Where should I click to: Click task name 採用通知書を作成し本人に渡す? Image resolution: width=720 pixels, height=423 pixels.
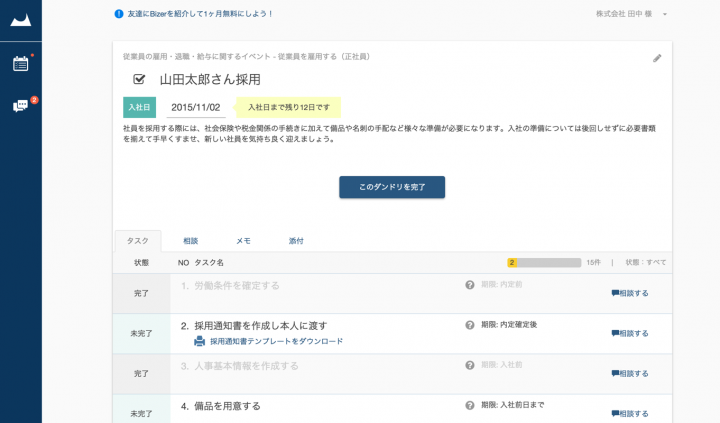[x=261, y=326]
